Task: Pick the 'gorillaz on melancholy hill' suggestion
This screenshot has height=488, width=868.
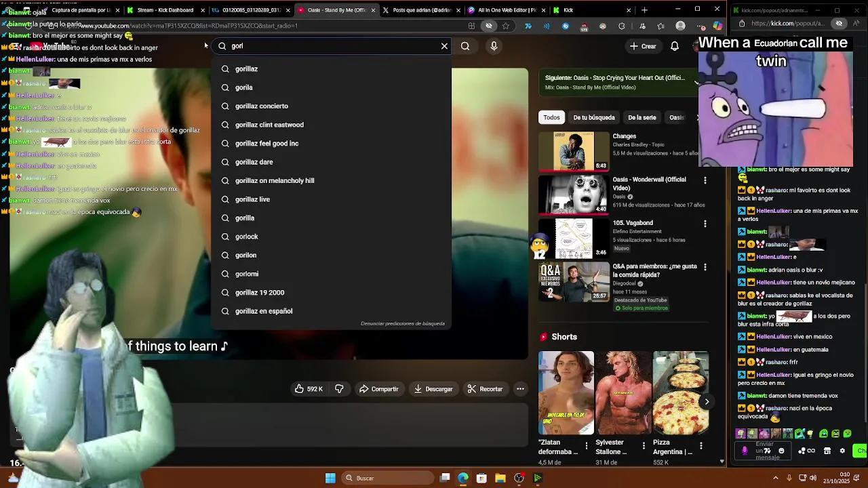Action: pyautogui.click(x=332, y=180)
